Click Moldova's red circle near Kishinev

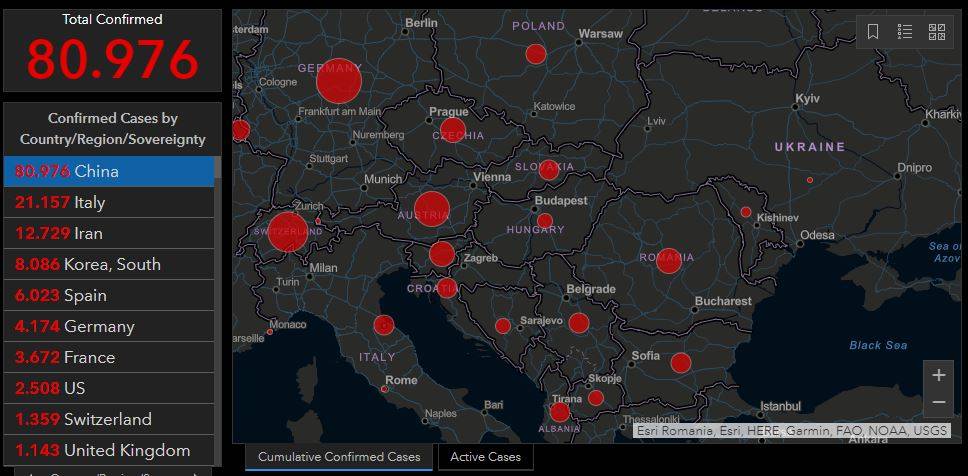[x=746, y=212]
